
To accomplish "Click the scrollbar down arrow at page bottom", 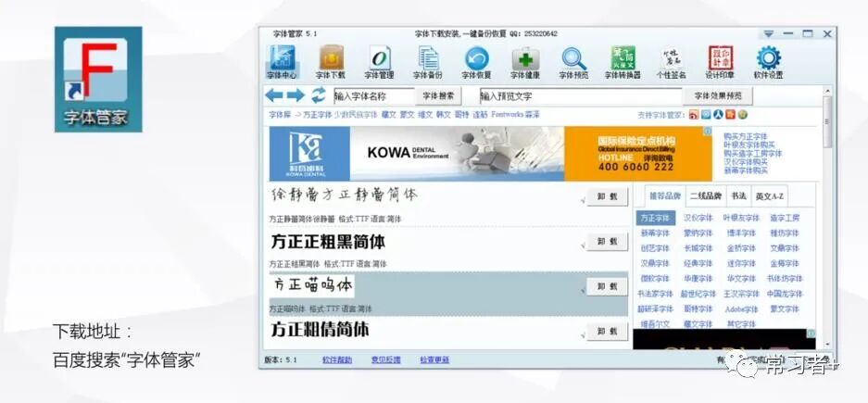I will [x=827, y=346].
